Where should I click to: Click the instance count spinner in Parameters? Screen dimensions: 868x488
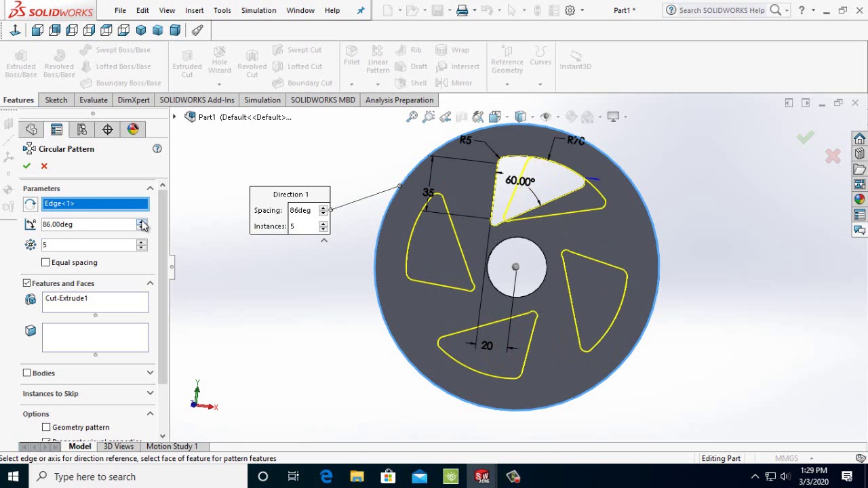click(141, 245)
